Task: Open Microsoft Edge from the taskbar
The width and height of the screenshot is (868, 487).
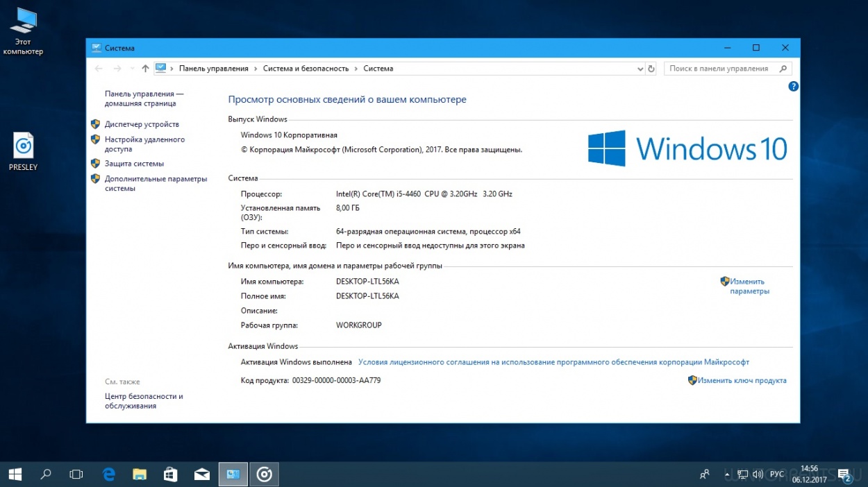Action: (x=109, y=475)
